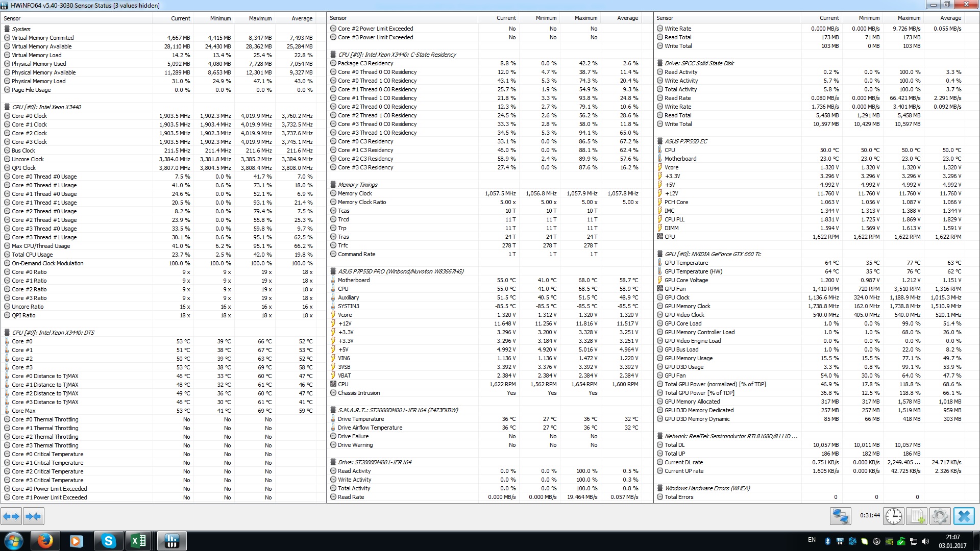Click the EN language indicator
The image size is (980, 551).
click(x=812, y=540)
